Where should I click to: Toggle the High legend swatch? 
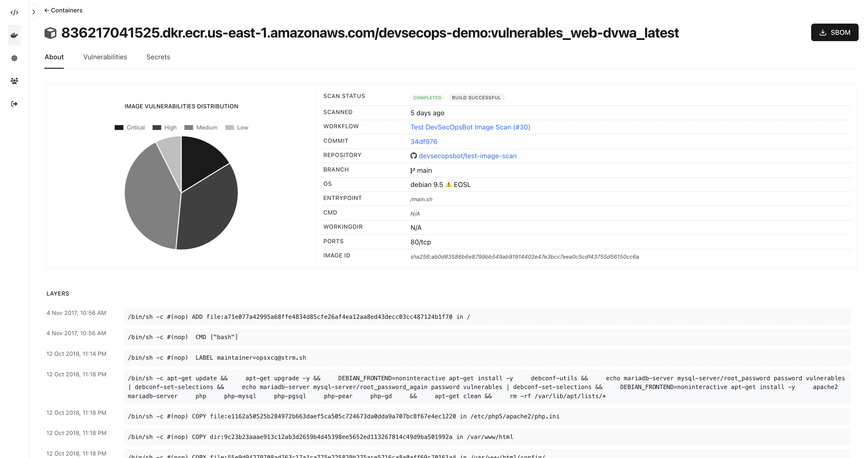tap(157, 127)
